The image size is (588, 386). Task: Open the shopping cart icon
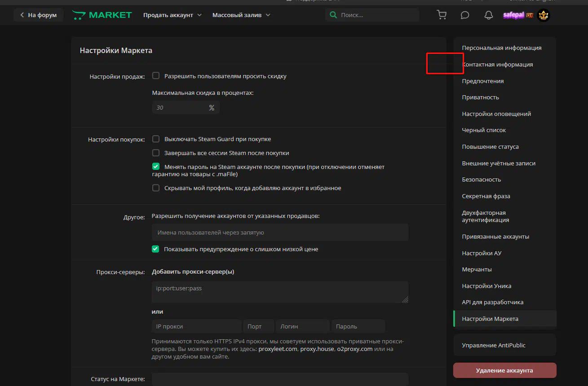442,15
